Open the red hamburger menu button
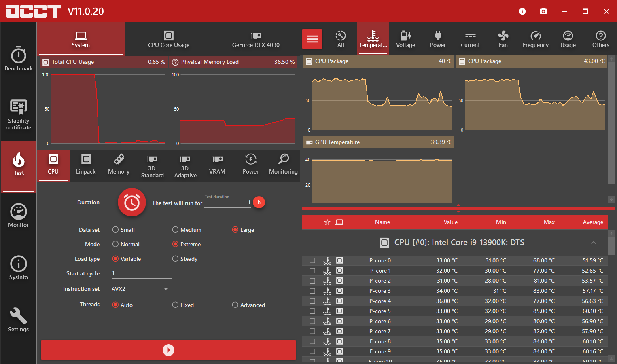 pos(312,39)
